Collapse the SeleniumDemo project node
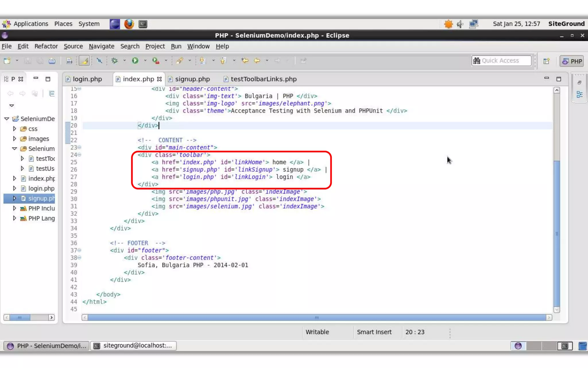Image resolution: width=588 pixels, height=368 pixels. tap(7, 119)
